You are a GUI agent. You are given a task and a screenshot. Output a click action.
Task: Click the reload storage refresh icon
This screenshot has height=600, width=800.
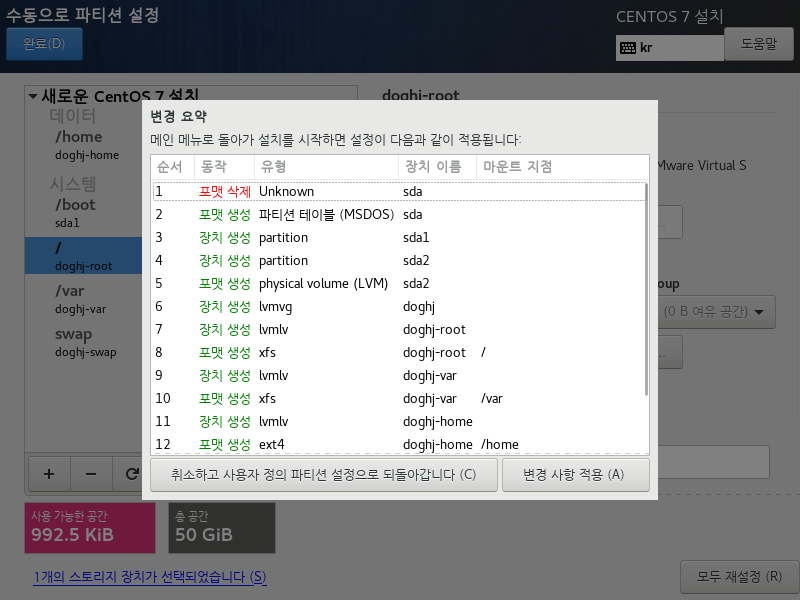click(x=131, y=474)
